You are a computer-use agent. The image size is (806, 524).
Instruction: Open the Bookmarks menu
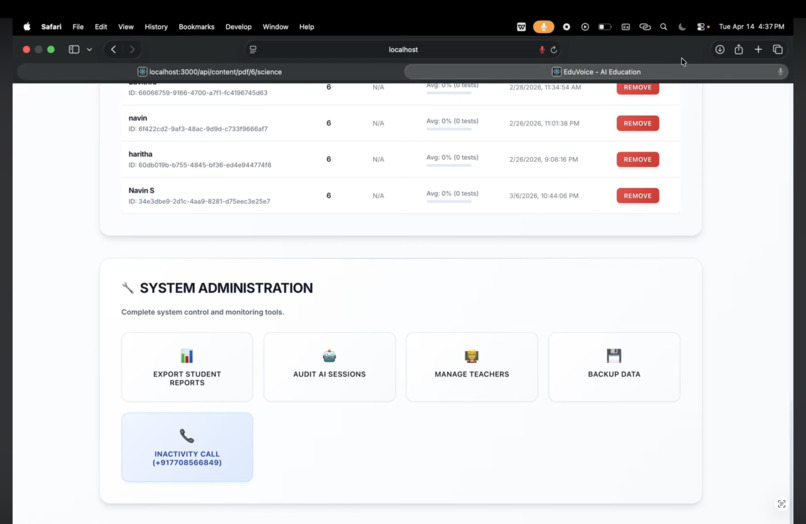click(196, 27)
